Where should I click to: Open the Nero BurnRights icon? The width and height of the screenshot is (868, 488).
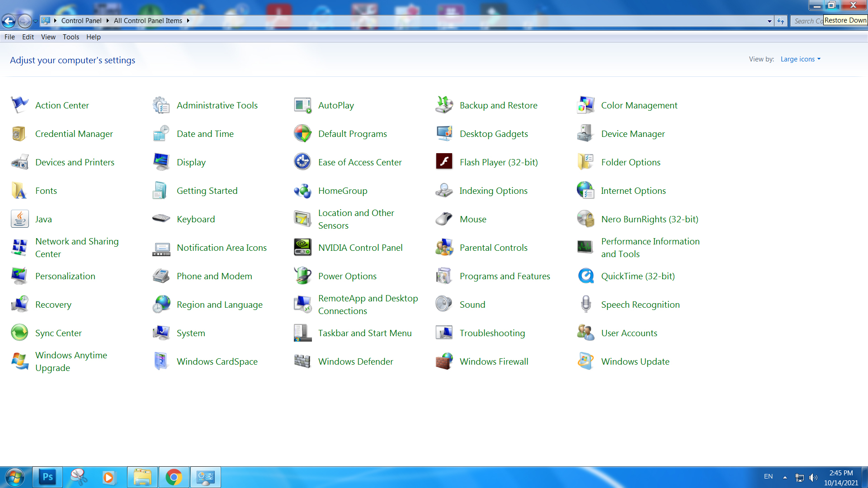586,219
